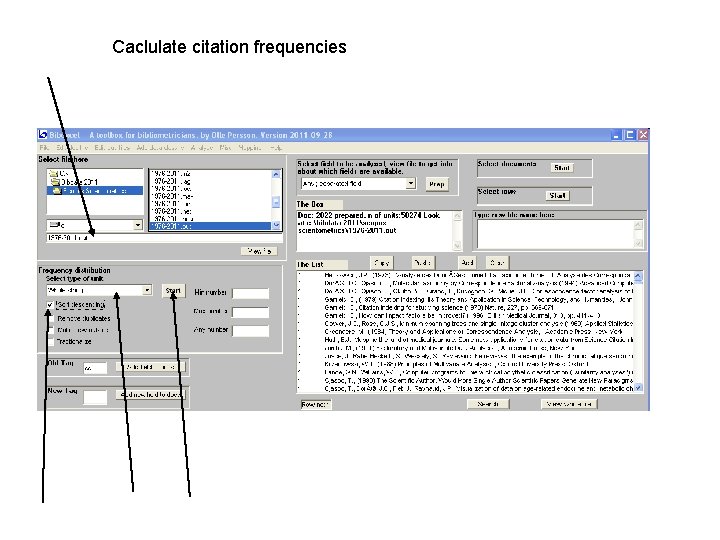Click the file list scroll-down arrow
Viewport: 720px width, 540px height.
[276, 225]
